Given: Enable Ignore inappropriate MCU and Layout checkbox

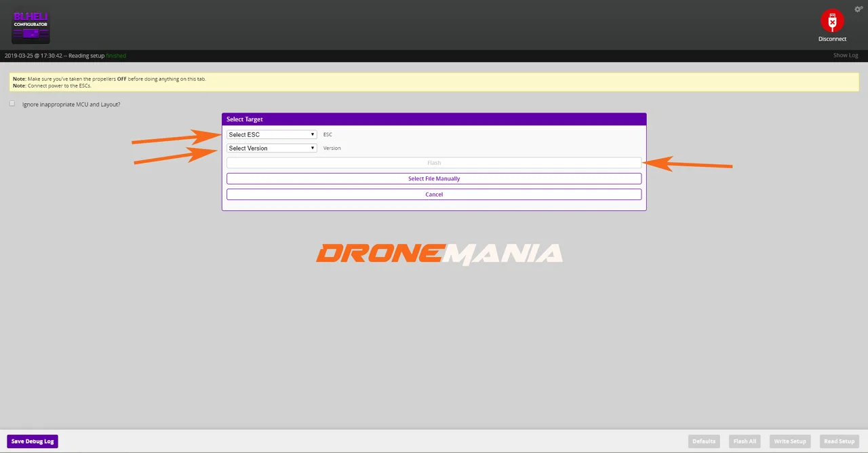Looking at the screenshot, I should pos(12,104).
